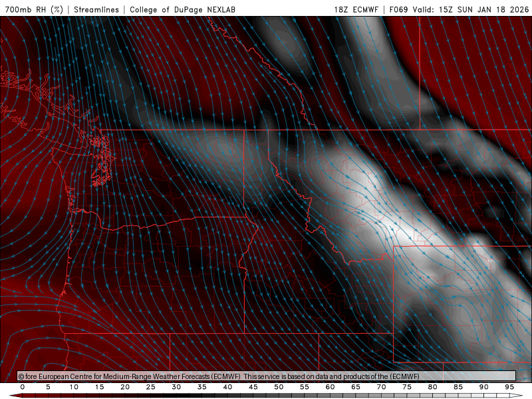Select the '50' colorbar scale label
This screenshot has height=399, width=532.
[279, 387]
